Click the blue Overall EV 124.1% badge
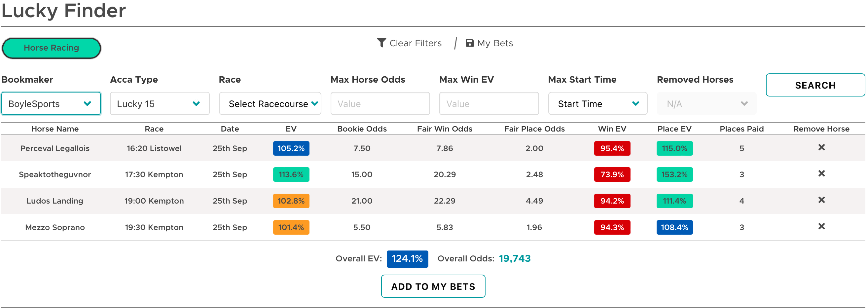868x308 pixels. coord(407,258)
